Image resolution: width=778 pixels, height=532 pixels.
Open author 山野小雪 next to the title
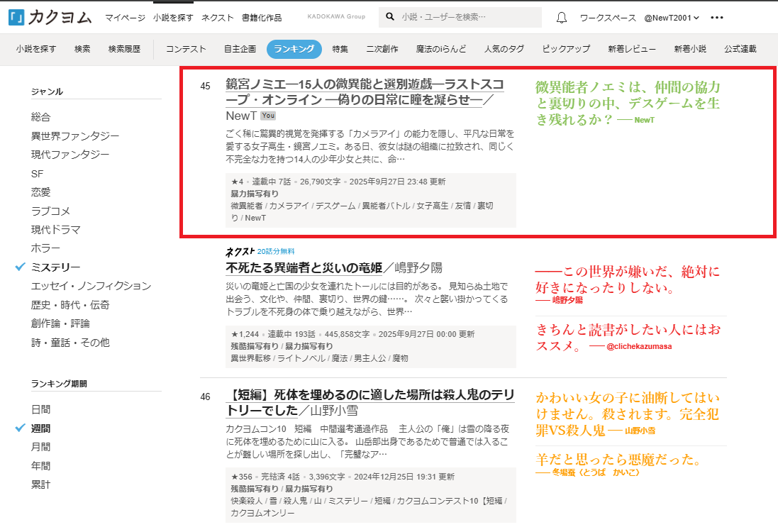pos(334,411)
